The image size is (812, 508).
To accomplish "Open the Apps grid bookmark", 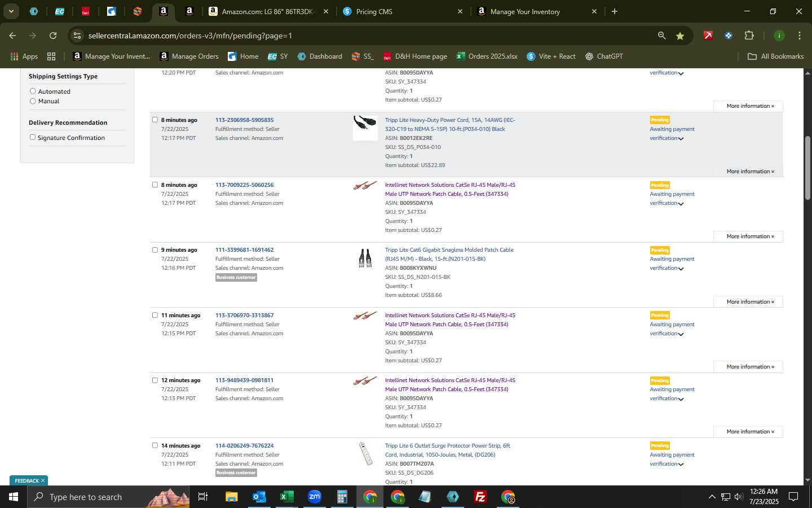I will (24, 56).
